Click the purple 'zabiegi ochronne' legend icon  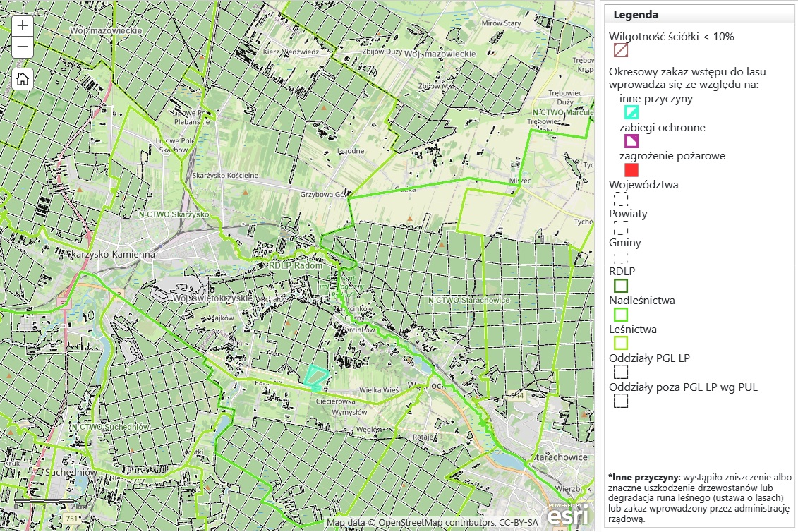click(x=631, y=141)
